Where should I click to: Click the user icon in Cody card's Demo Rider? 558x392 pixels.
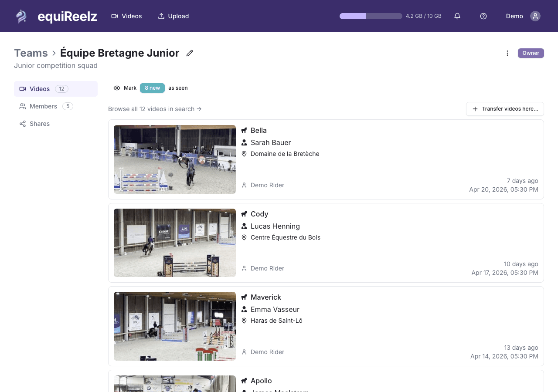(x=244, y=268)
